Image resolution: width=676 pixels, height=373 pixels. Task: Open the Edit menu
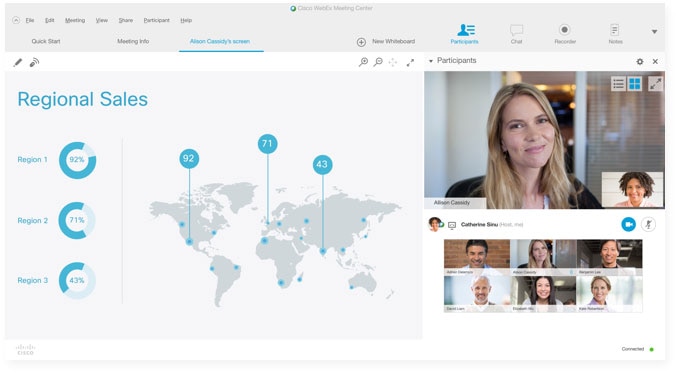coord(50,20)
